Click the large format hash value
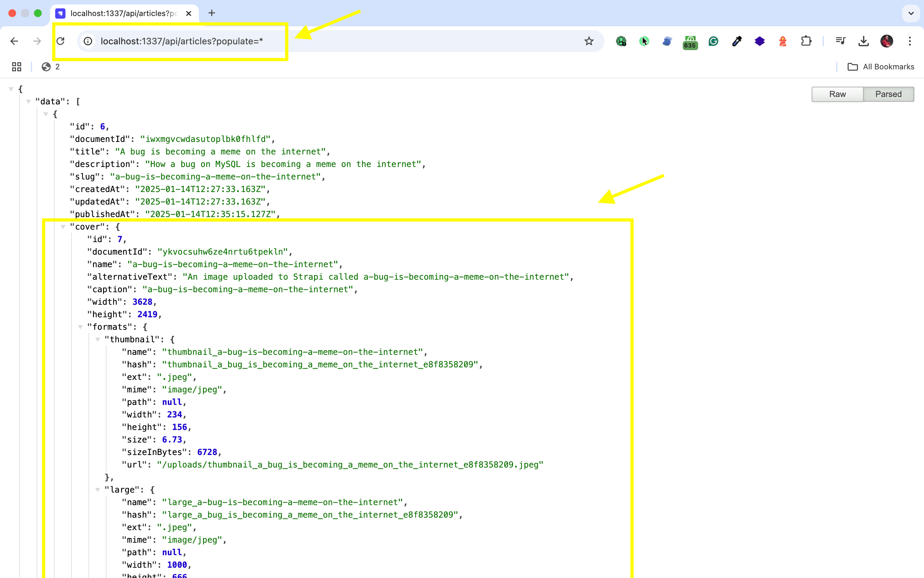This screenshot has width=924, height=578. pyautogui.click(x=310, y=515)
